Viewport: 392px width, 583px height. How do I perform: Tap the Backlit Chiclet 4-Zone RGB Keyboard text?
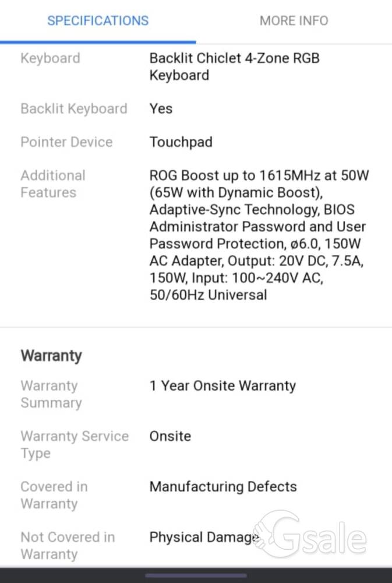pyautogui.click(x=235, y=66)
